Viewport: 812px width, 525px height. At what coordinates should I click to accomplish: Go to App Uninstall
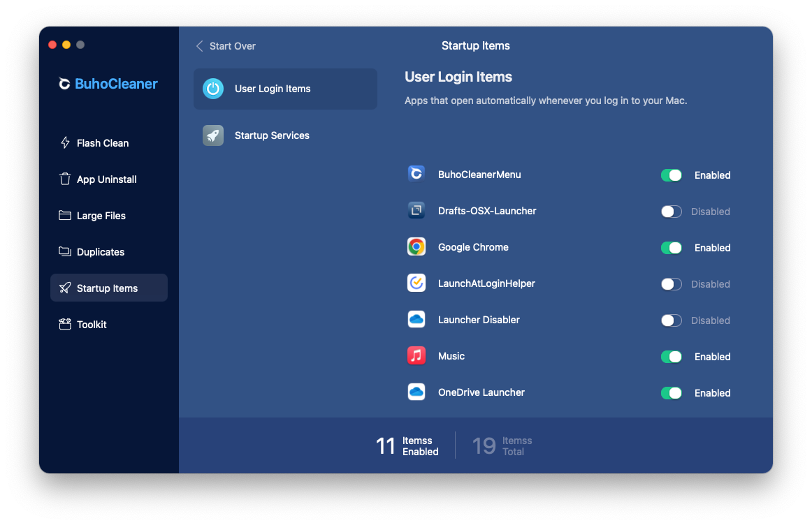pos(109,179)
